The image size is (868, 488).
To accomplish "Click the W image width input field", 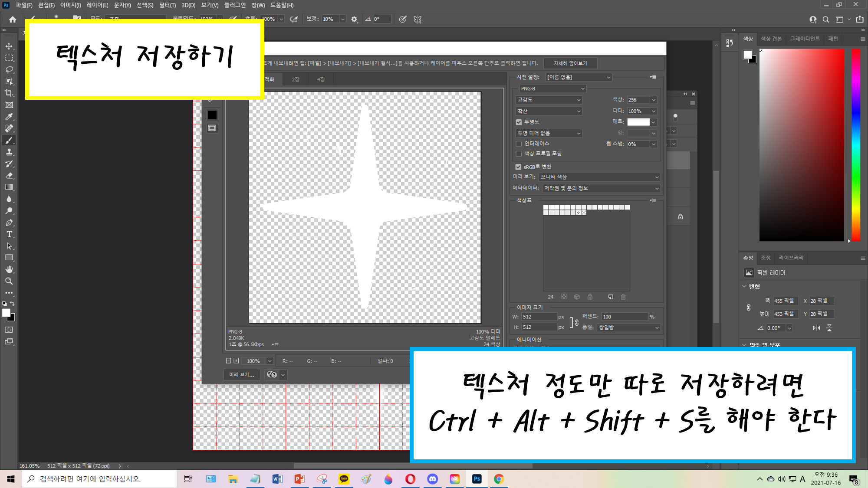I will [539, 317].
